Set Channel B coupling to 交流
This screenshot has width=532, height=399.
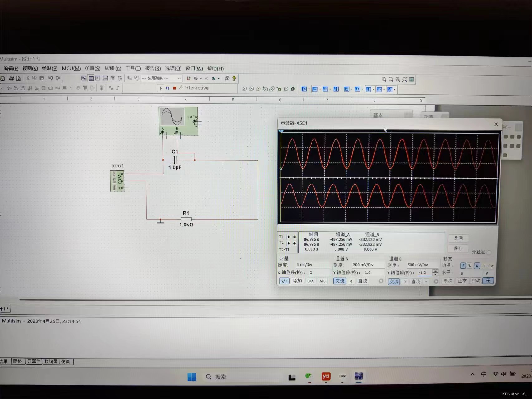pyautogui.click(x=394, y=281)
